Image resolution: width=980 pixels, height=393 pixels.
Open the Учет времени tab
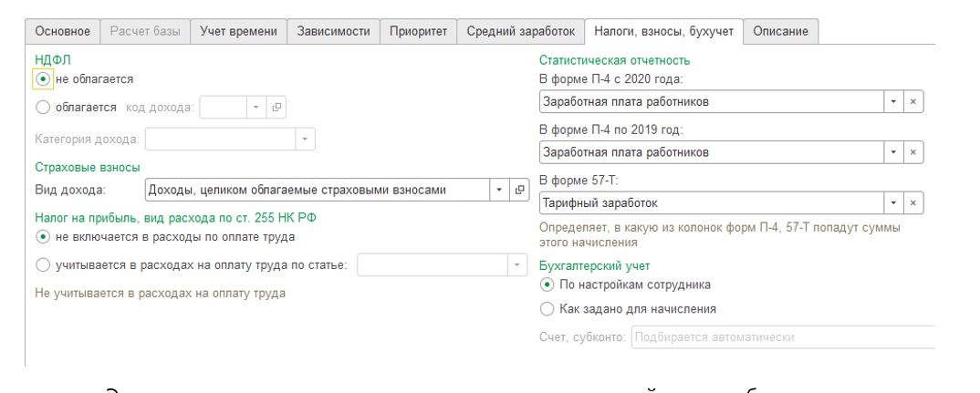(238, 32)
